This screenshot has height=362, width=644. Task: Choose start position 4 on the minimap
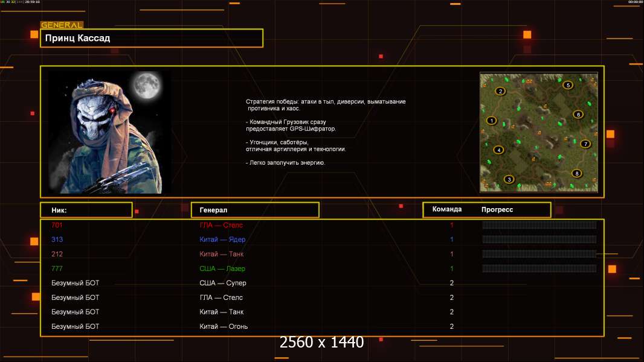click(x=498, y=150)
